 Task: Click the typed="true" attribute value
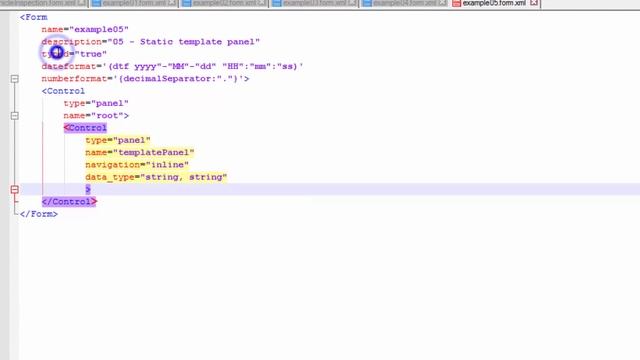(91, 54)
